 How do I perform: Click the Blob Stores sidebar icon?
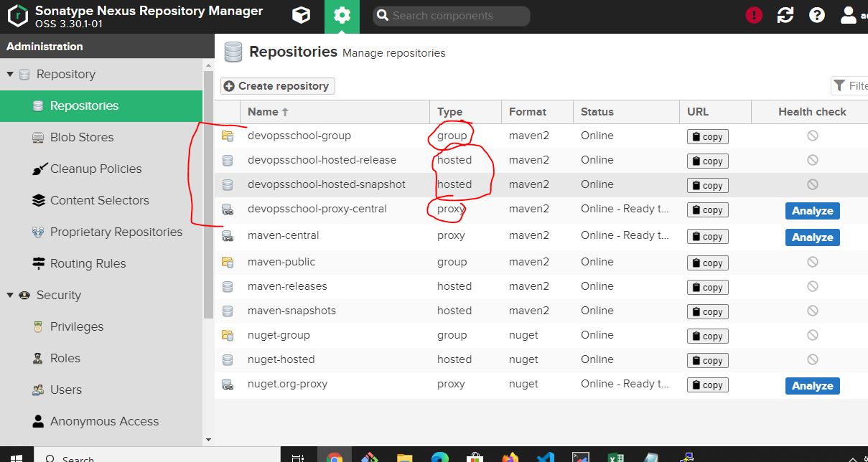pos(38,137)
